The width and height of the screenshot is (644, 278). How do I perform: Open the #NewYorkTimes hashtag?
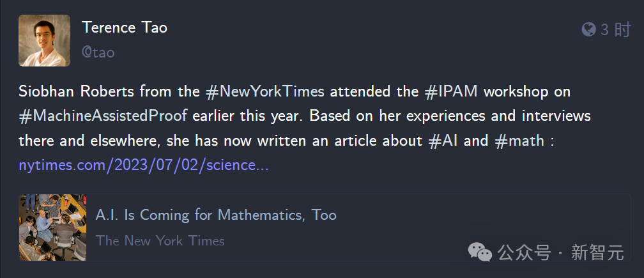pyautogui.click(x=265, y=91)
